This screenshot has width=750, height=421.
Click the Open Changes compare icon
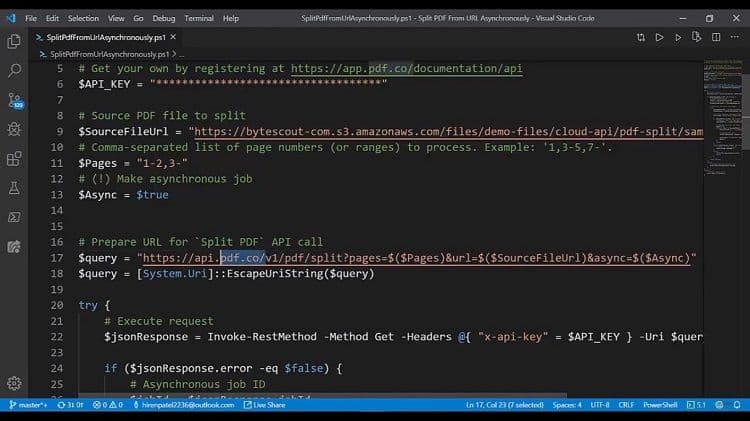(x=641, y=37)
